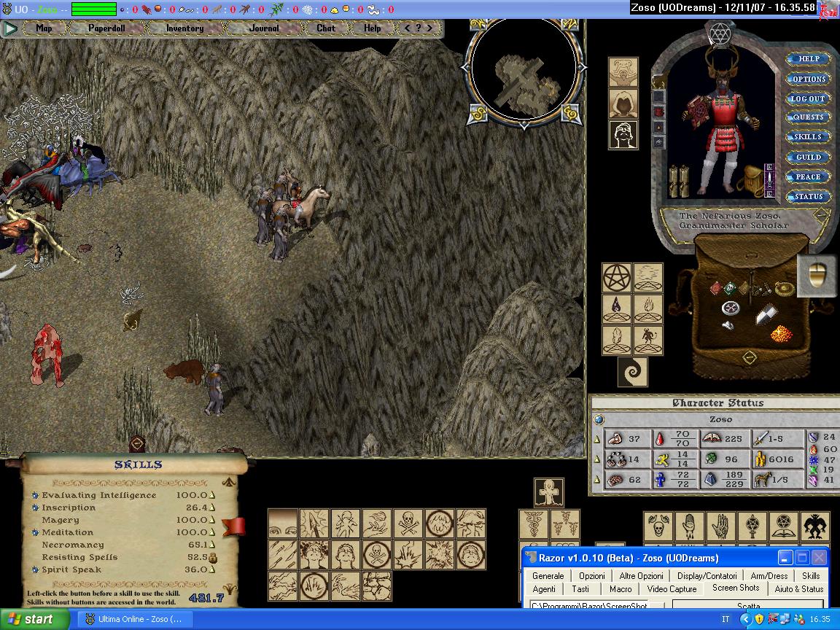Click the single caduceus cure icon
This screenshot has height=630, width=840.
click(x=534, y=524)
